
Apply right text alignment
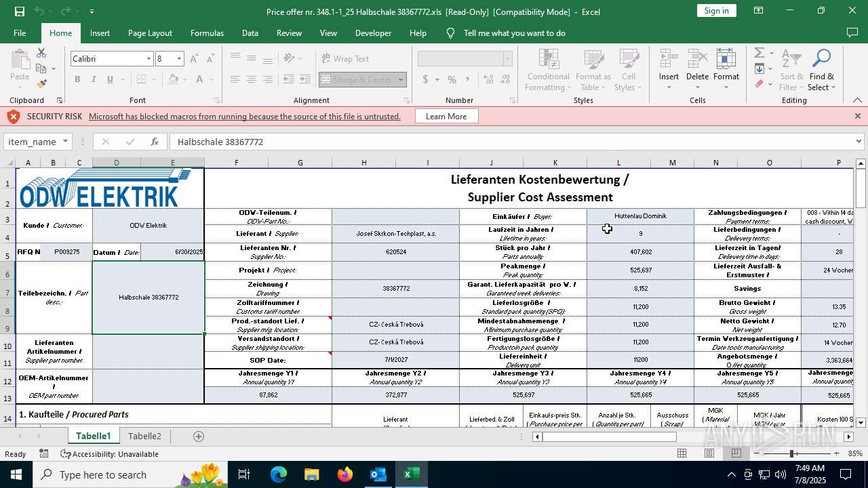click(267, 79)
